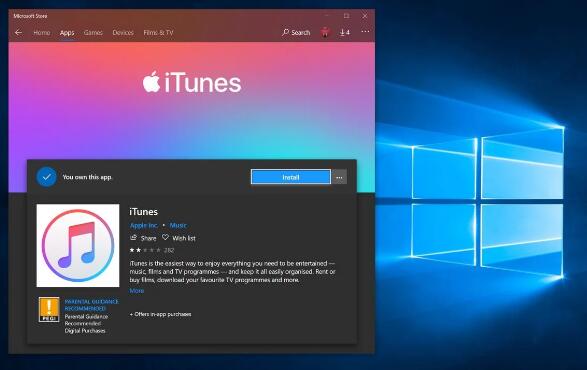Click the 'Digital Purchases' text
This screenshot has width=587, height=370.
coord(85,331)
